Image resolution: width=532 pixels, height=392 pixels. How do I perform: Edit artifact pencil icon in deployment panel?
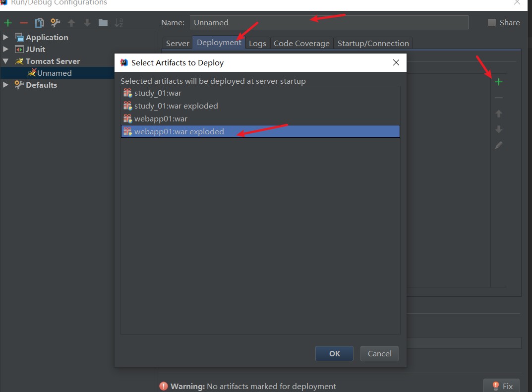click(498, 145)
